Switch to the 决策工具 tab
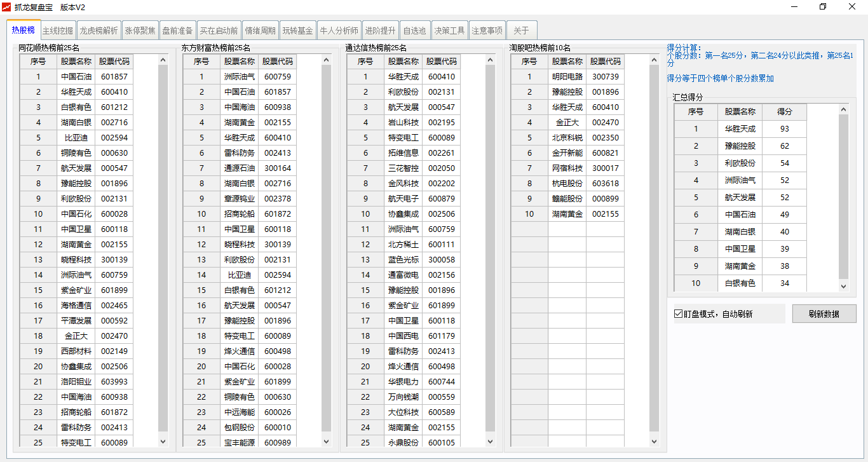This screenshot has height=462, width=868. (450, 31)
